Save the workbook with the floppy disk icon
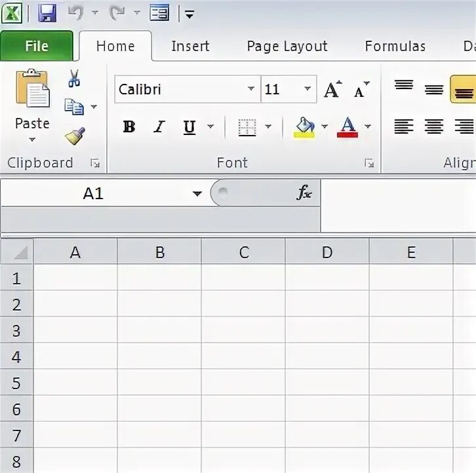476x473 pixels. 47,13
